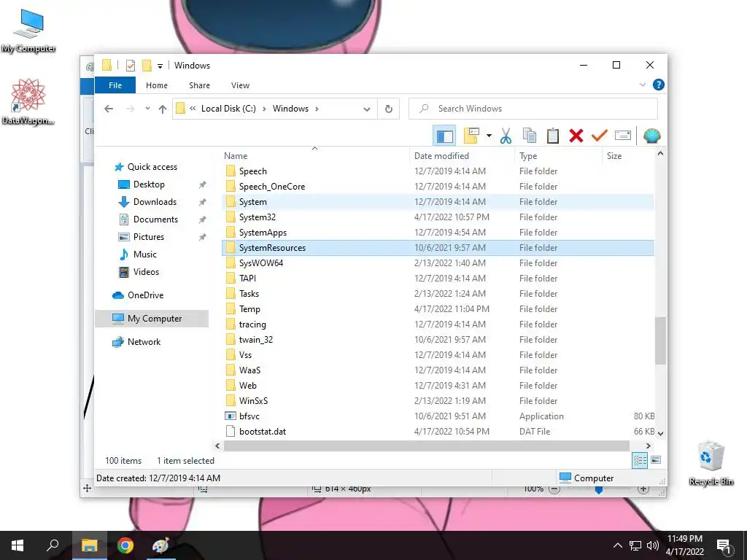Select the WinSxS folder
Screen dimensions: 747x560
438,401
